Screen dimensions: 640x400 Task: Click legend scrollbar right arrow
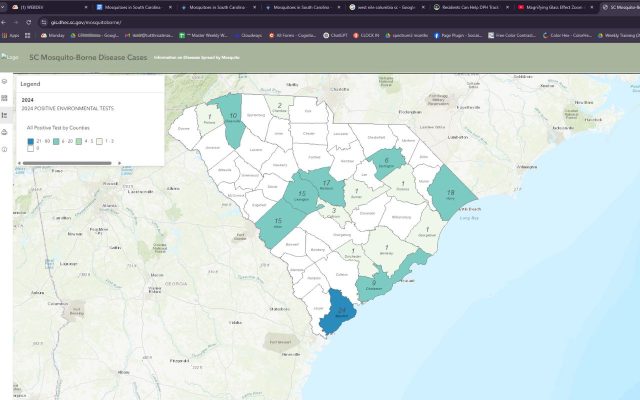click(x=120, y=163)
